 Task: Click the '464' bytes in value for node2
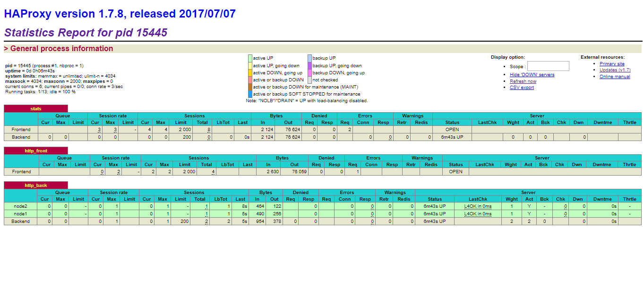point(260,206)
